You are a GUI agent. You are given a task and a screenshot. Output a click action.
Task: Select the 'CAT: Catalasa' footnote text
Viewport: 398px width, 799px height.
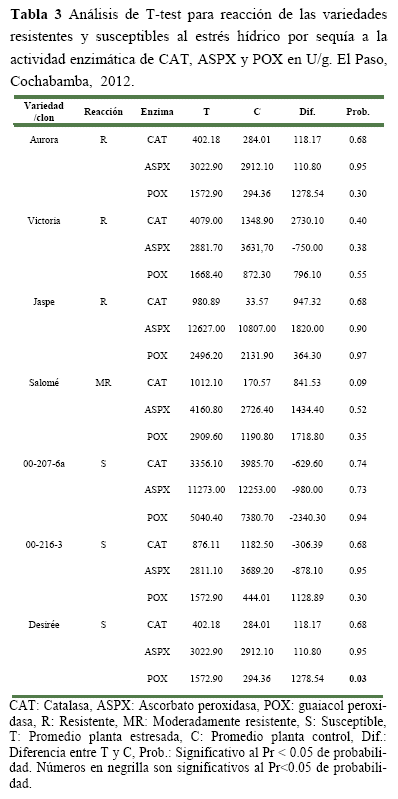[x=44, y=706]
